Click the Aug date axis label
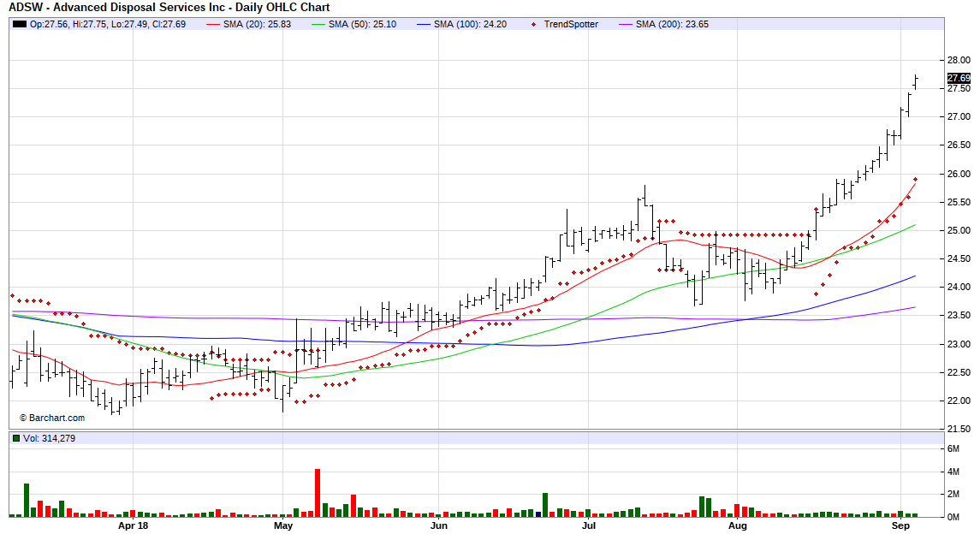This screenshot has height=552, width=980. 738,525
